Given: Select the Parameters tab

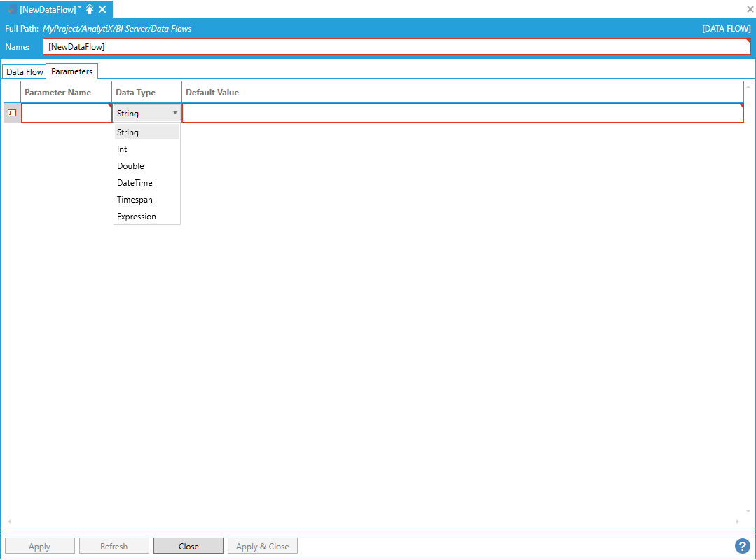Looking at the screenshot, I should coord(71,71).
